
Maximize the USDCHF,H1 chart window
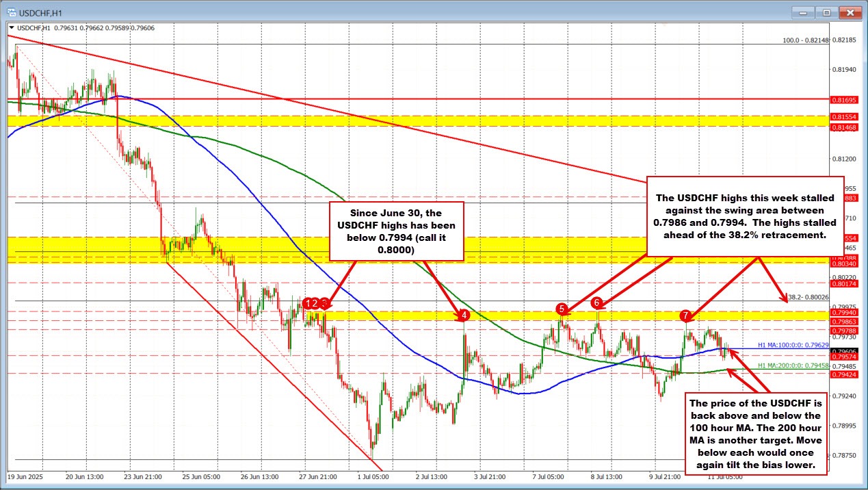pyautogui.click(x=827, y=12)
